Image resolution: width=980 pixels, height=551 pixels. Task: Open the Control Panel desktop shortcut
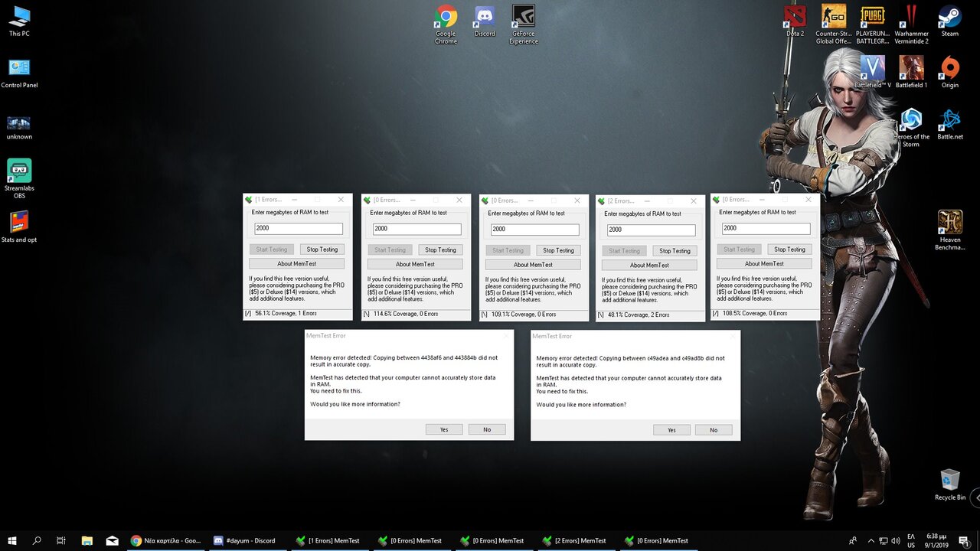(19, 73)
